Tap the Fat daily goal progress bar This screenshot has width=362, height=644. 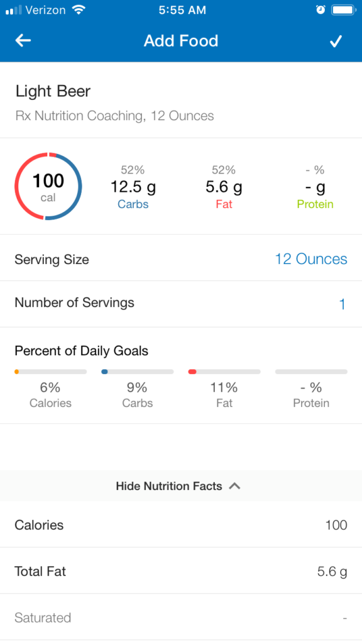click(224, 372)
